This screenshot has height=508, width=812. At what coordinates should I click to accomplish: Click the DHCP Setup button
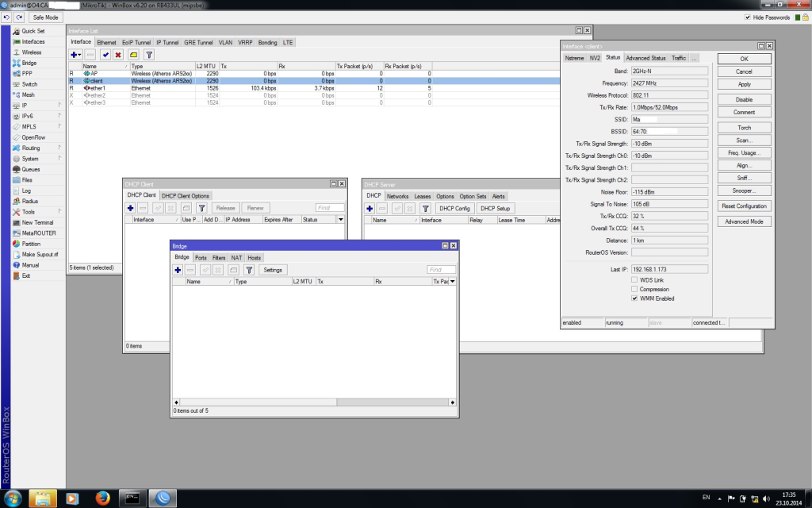coord(495,209)
